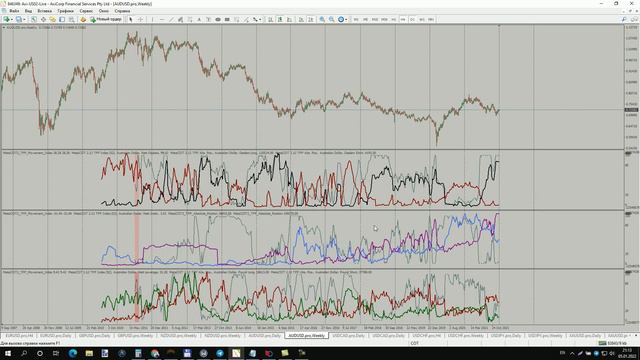Open the Справка menu
The height and width of the screenshot is (360, 640).
click(122, 11)
